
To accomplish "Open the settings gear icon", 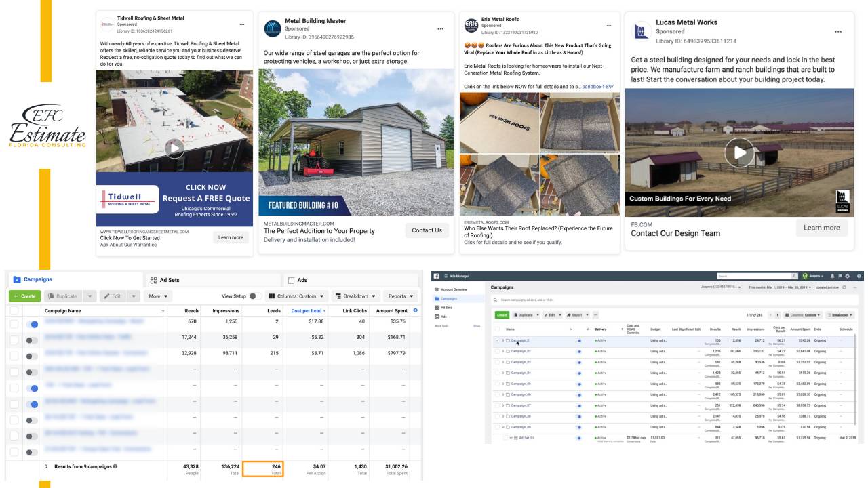I will (847, 276).
